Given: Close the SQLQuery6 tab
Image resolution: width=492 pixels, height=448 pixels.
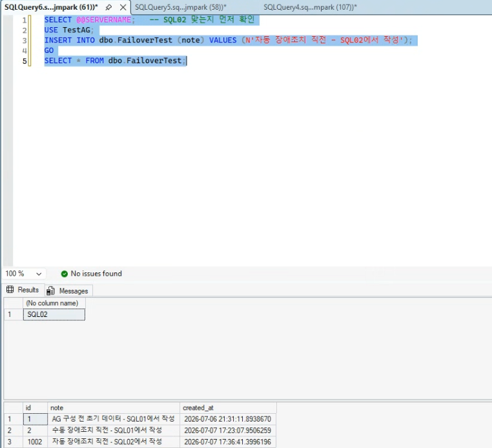Looking at the screenshot, I should click(x=123, y=7).
